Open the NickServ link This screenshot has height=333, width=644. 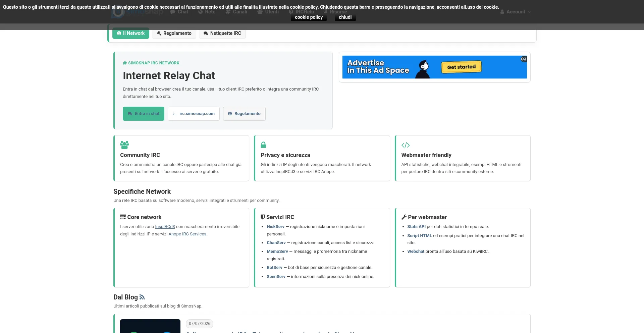pos(276,227)
